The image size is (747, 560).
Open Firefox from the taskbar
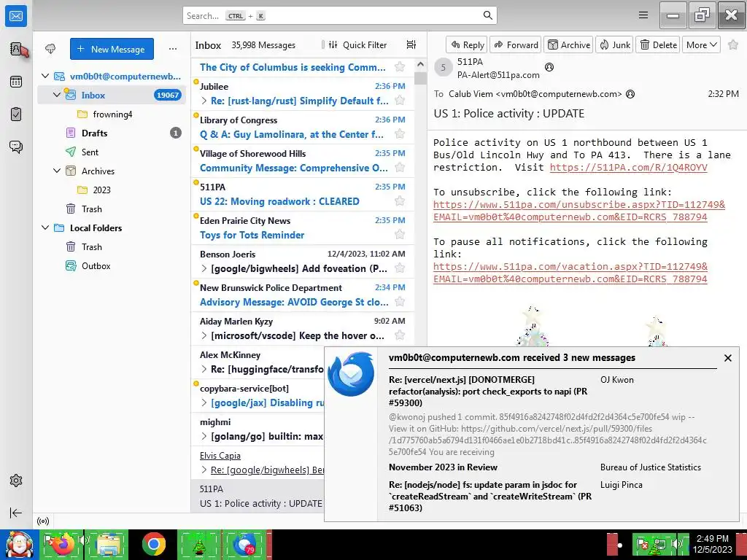tap(63, 544)
